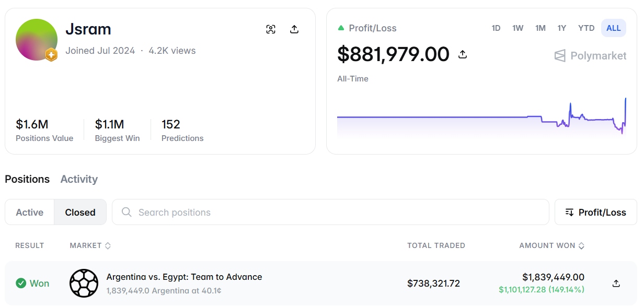Click the gold verified badge on avatar

click(51, 54)
